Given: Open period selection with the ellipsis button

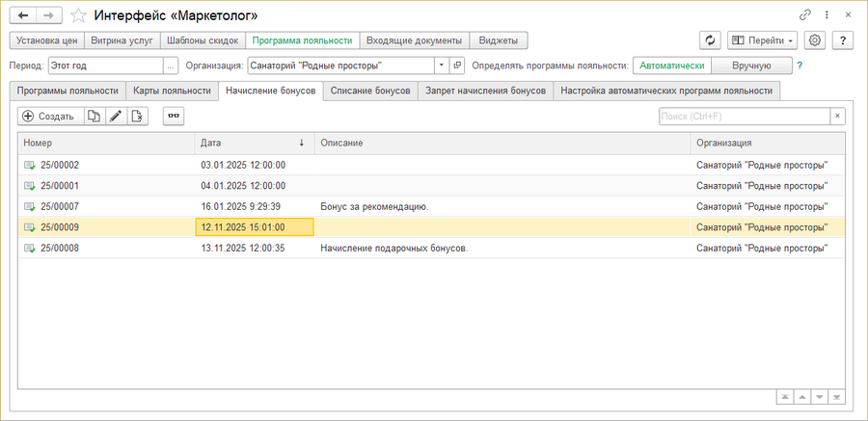Looking at the screenshot, I should tap(172, 66).
